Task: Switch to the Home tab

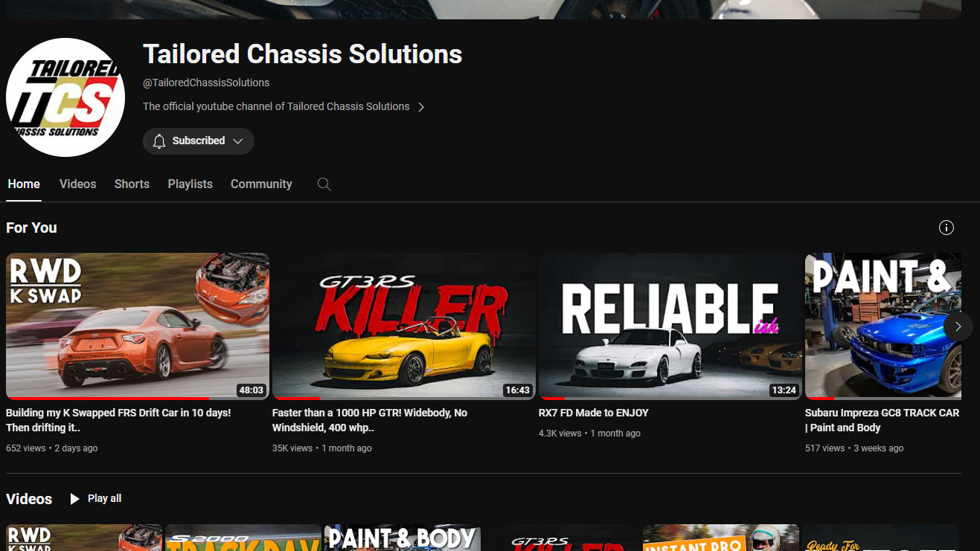Action: (24, 184)
